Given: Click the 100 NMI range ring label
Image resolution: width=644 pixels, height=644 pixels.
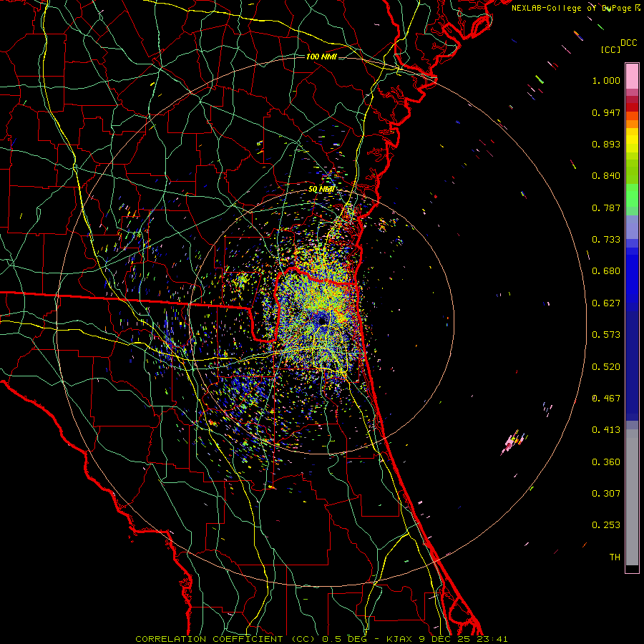Looking at the screenshot, I should click(321, 57).
